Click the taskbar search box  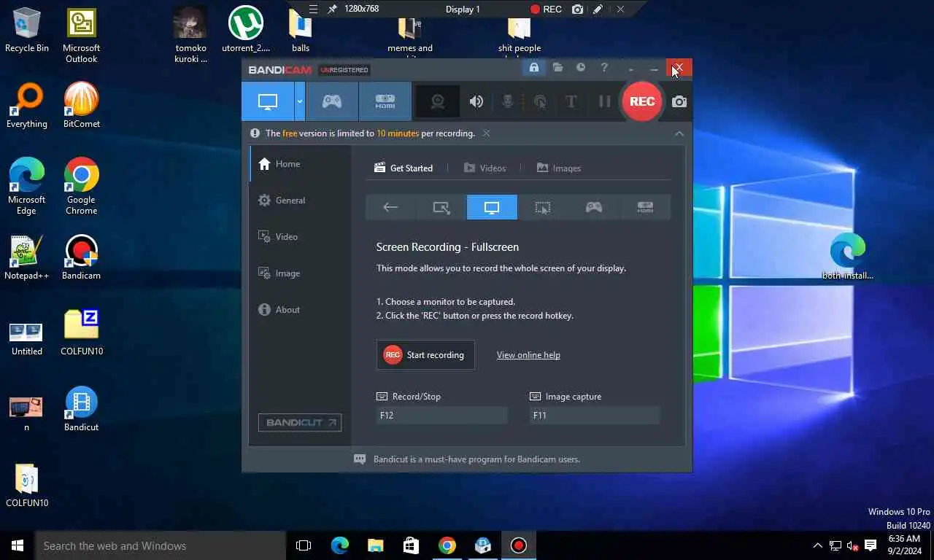coord(161,545)
